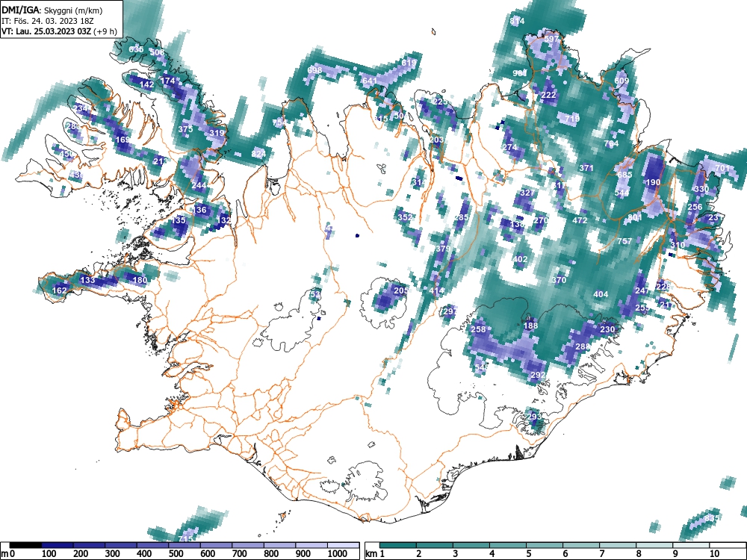Viewport: 747px width, 560px height.
Task: Click the visibility value '319' on the map
Action: pyautogui.click(x=217, y=133)
